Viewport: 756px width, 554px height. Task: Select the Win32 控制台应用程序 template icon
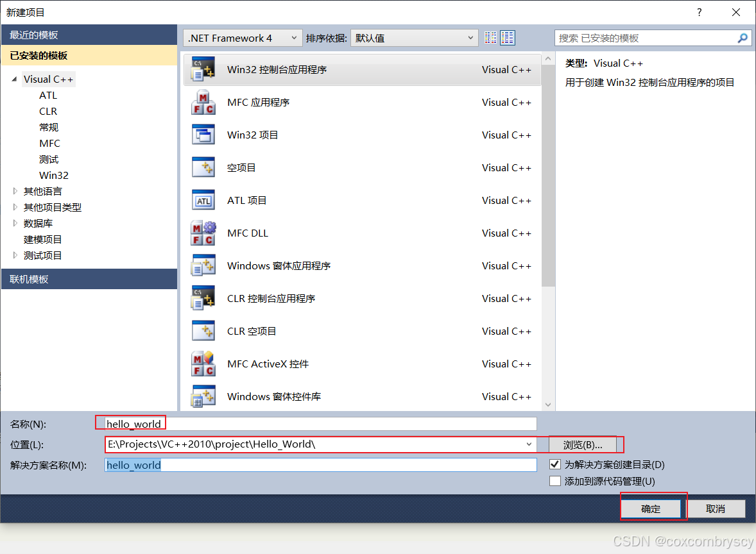(x=203, y=69)
